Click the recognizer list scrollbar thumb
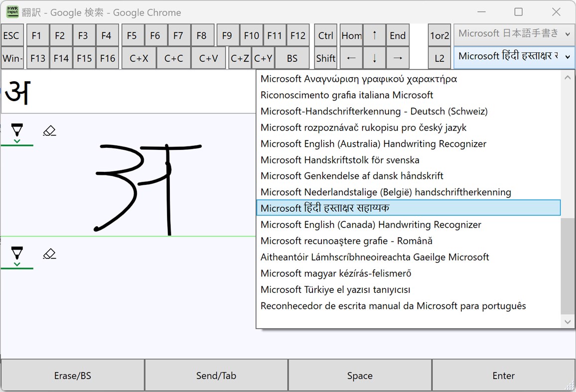Viewport: 576px width, 392px height. (x=568, y=266)
